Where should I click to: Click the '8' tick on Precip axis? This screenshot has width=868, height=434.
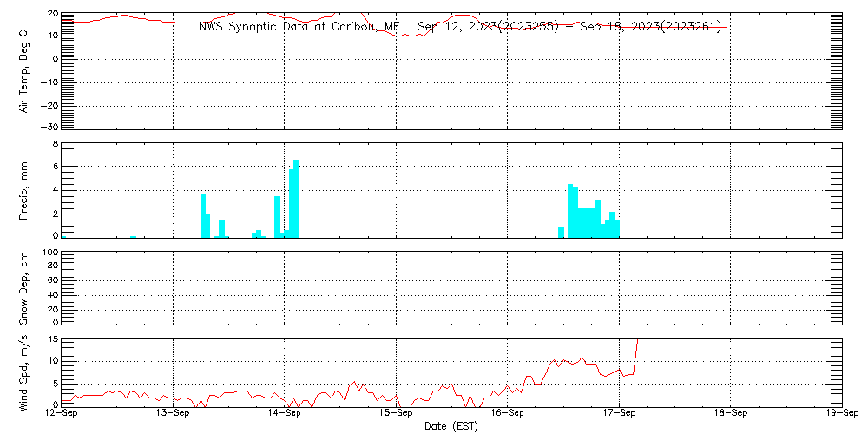point(54,145)
